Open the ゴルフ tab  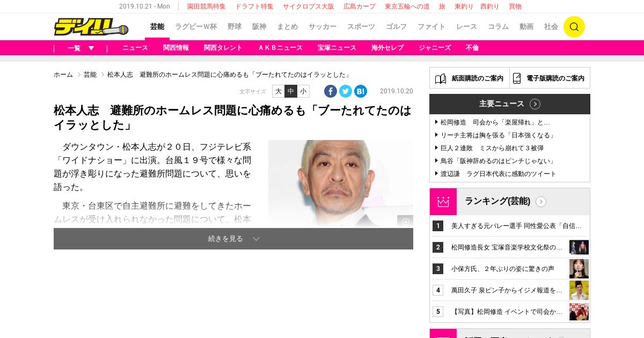(x=396, y=27)
